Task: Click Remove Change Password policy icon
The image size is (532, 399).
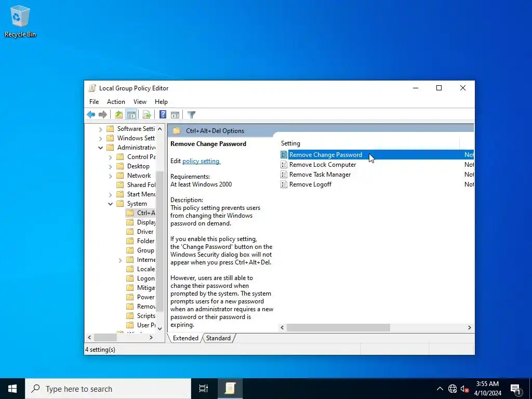Action: click(284, 155)
